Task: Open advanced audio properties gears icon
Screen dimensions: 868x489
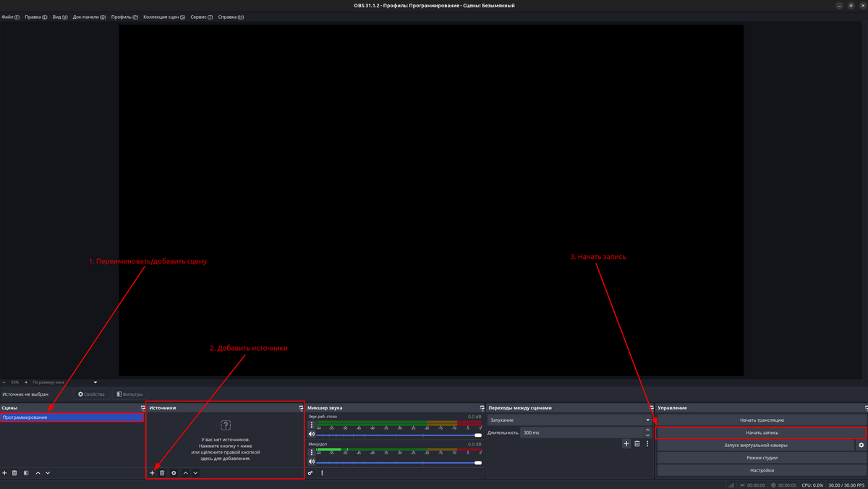Action: (x=311, y=473)
